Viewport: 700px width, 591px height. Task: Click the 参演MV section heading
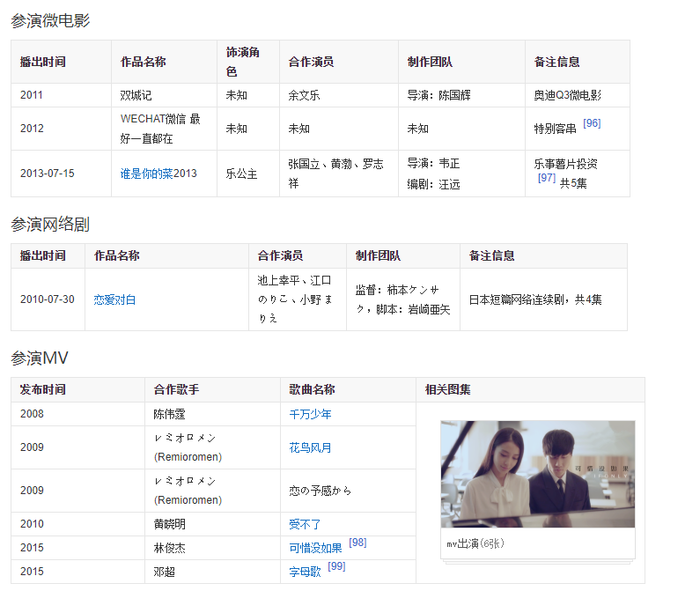[x=40, y=358]
